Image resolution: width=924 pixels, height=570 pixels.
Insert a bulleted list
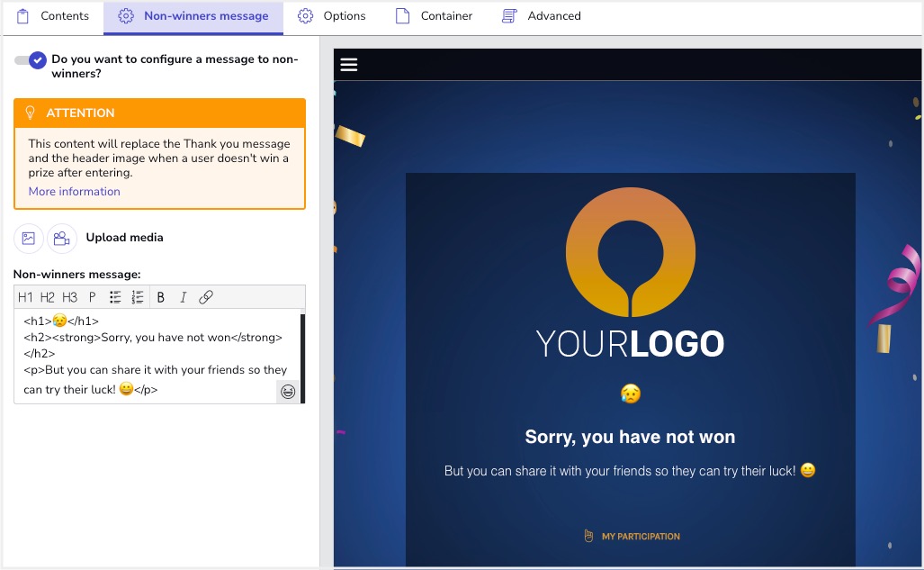(x=115, y=297)
